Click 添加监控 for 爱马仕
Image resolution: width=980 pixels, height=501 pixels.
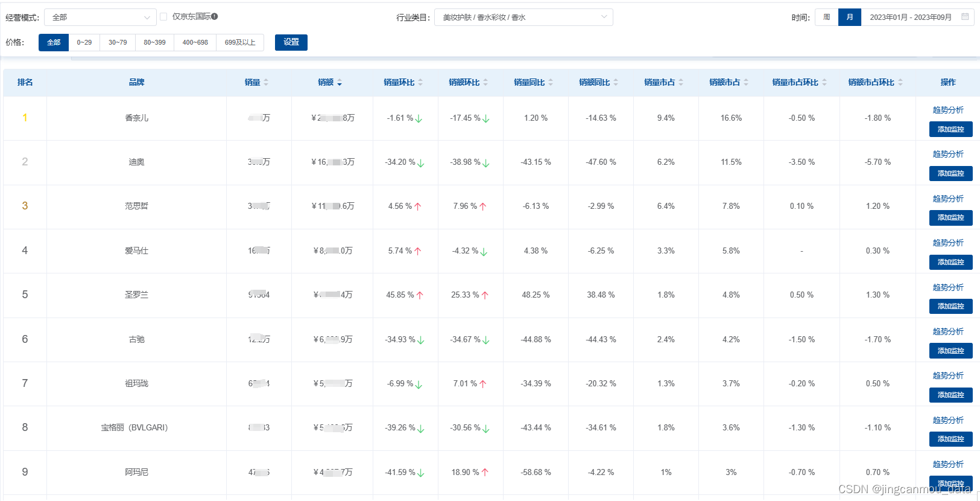click(x=950, y=262)
